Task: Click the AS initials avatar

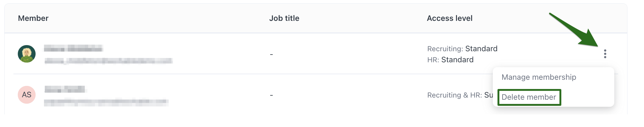Action: coord(27,95)
